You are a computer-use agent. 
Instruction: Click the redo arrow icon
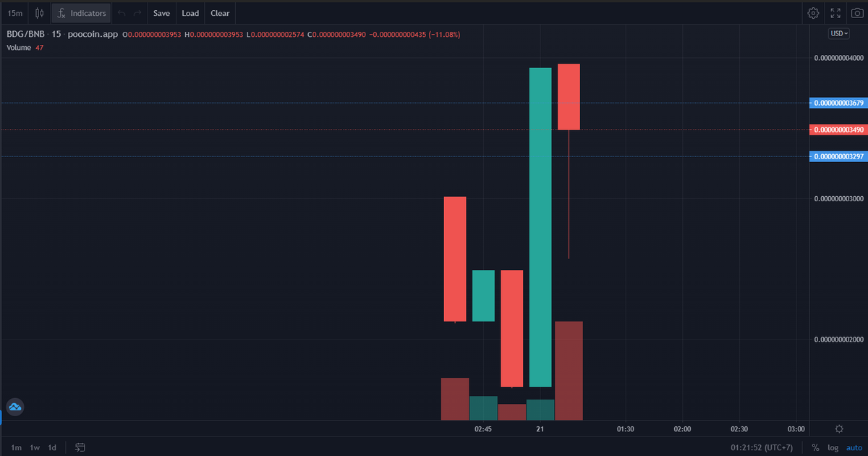137,13
